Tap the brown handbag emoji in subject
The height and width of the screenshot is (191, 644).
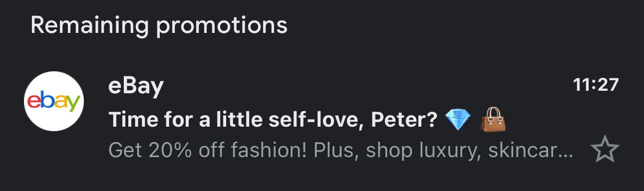[493, 120]
